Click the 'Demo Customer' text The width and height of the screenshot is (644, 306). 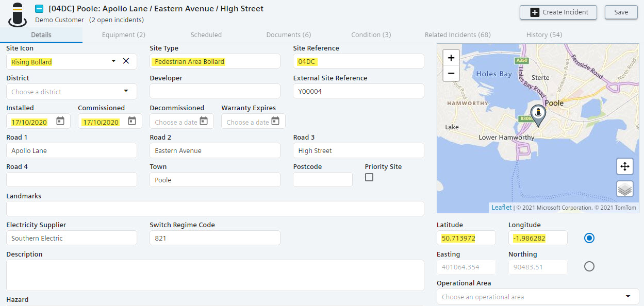[x=59, y=20]
